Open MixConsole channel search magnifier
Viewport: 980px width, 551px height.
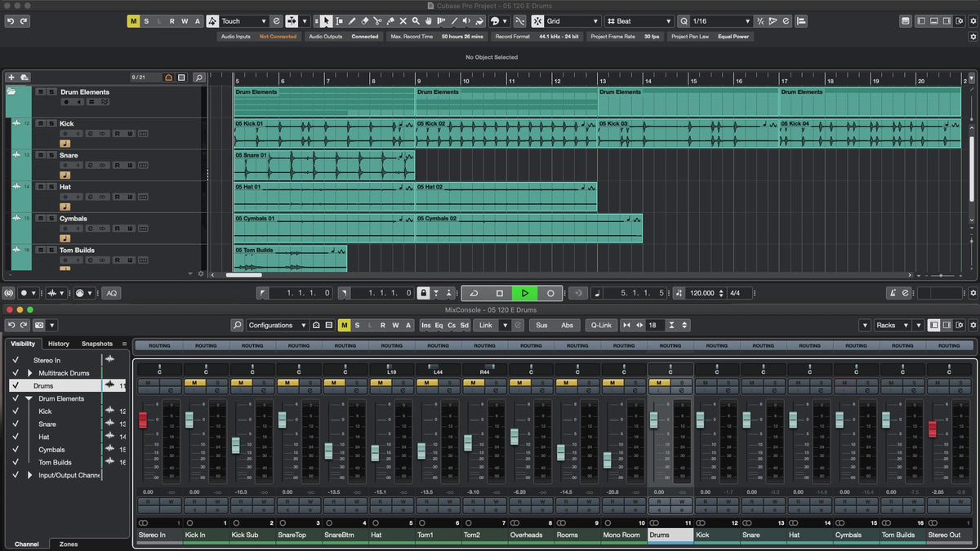click(x=237, y=325)
